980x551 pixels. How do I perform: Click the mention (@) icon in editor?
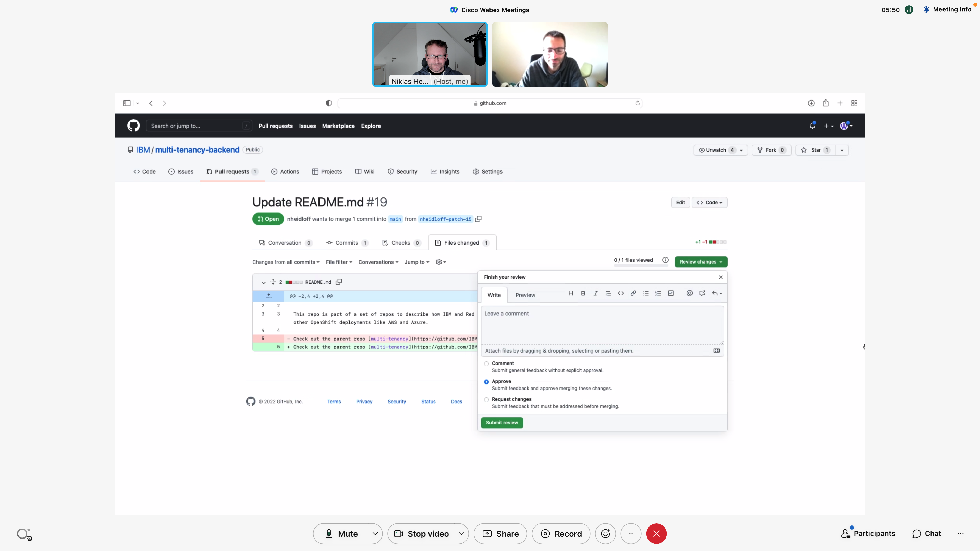[689, 293]
